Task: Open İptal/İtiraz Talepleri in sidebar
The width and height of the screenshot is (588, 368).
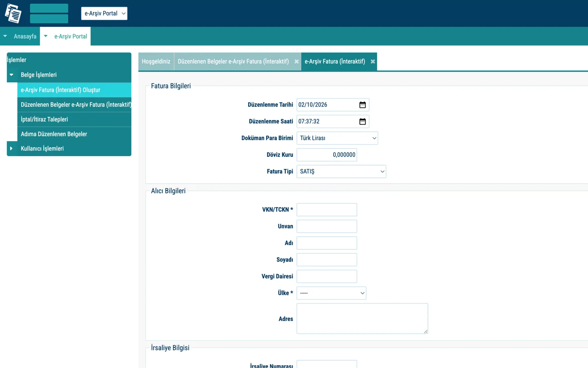Action: coord(74,119)
